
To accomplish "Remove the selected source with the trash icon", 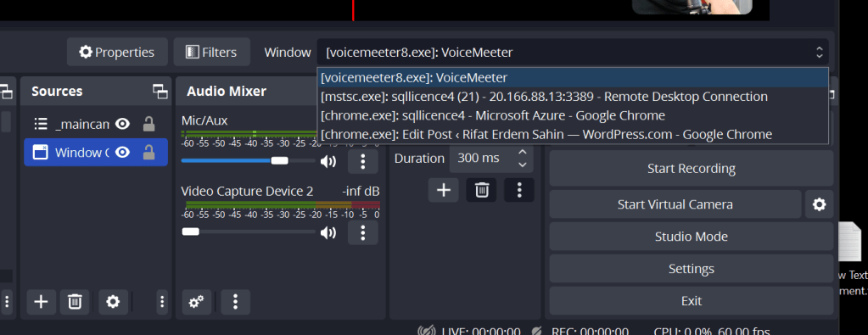I will click(75, 302).
